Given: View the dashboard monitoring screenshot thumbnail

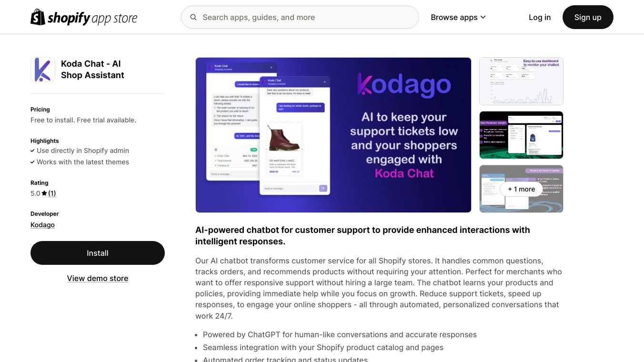Looking at the screenshot, I should [521, 81].
